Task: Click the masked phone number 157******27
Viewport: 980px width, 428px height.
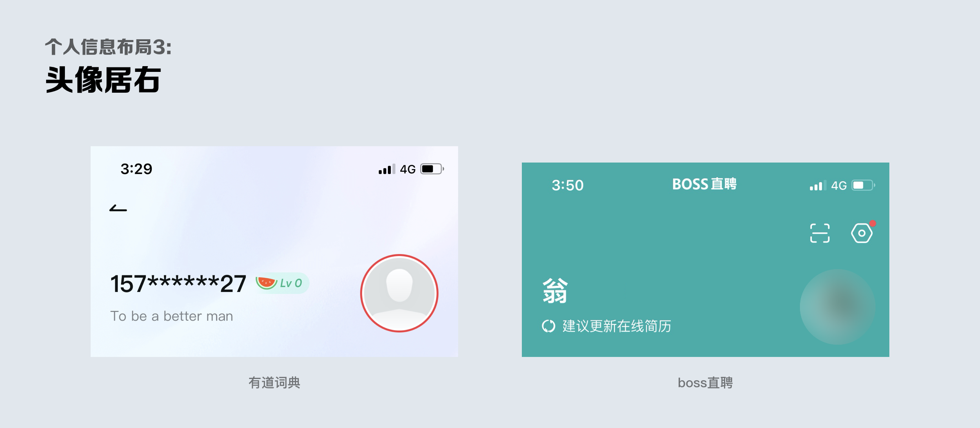Action: 178,283
